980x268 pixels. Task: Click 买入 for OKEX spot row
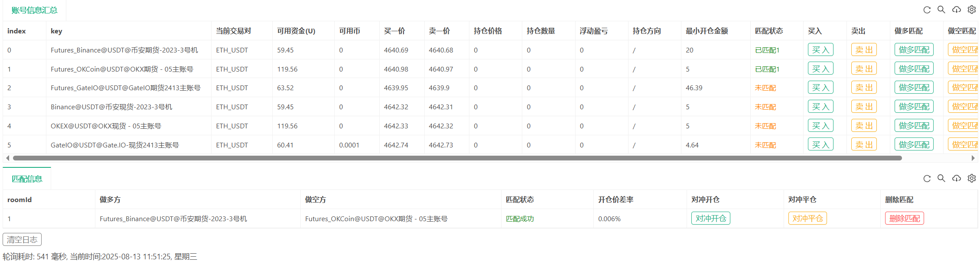click(x=820, y=126)
